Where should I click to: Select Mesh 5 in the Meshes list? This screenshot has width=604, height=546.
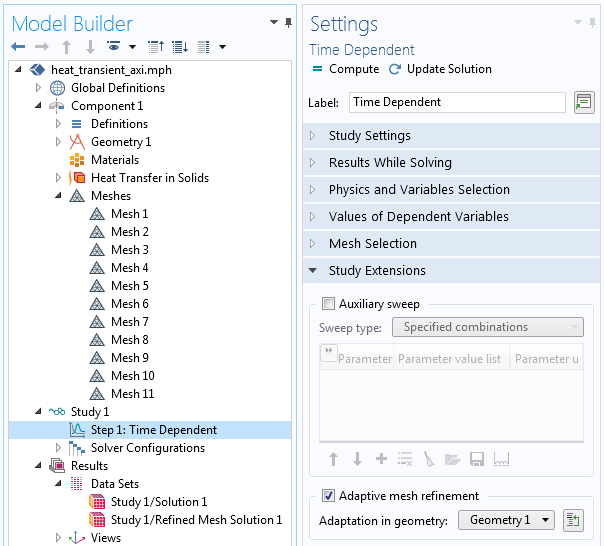click(x=129, y=286)
